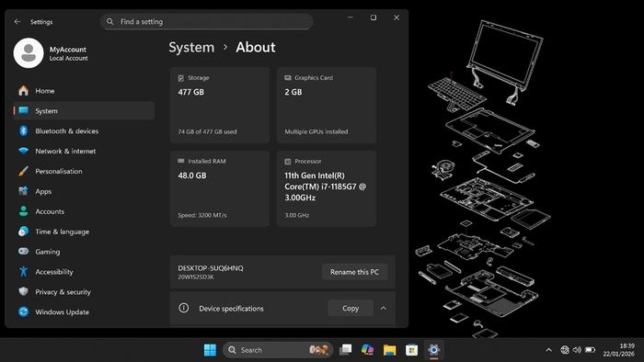Click the Apps icon in sidebar
The image size is (644, 362).
[23, 191]
